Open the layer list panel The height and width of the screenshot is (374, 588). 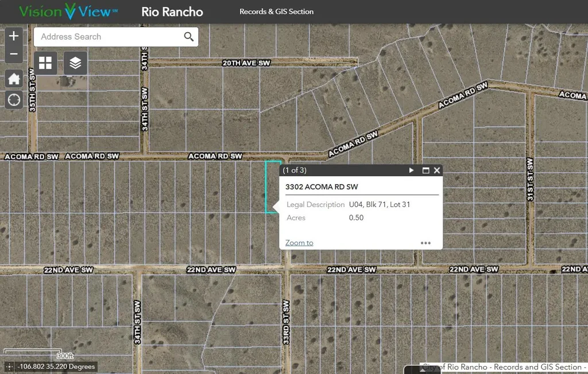(x=75, y=63)
